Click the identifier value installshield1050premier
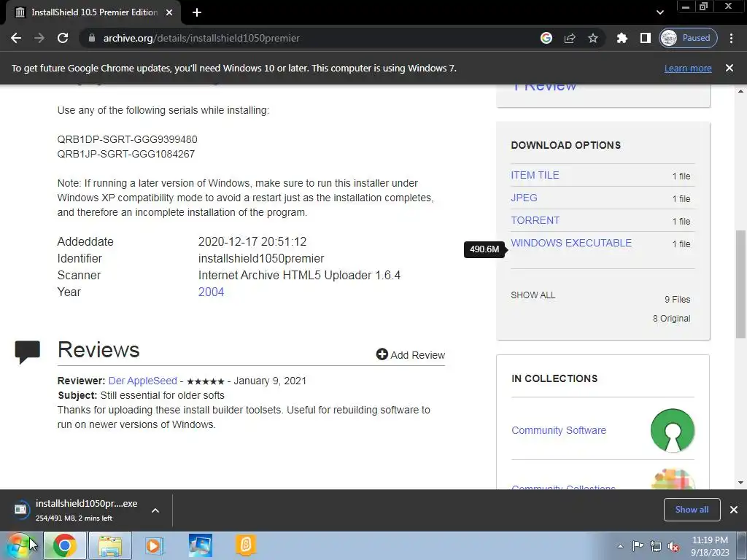747x560 pixels. pos(261,259)
